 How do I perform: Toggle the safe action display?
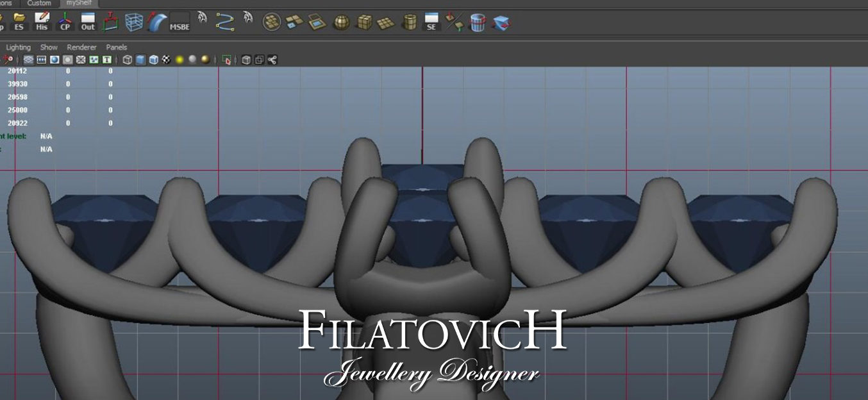click(94, 60)
